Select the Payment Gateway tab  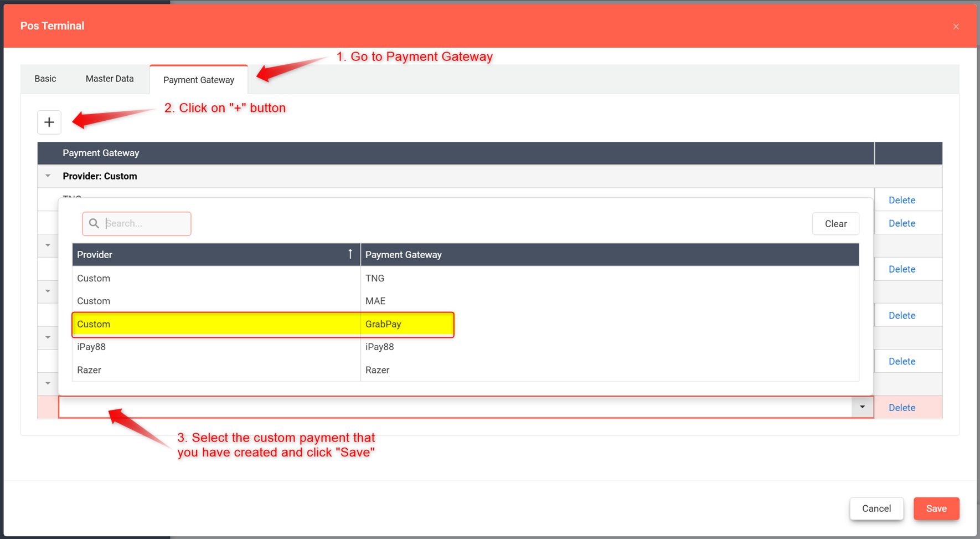pyautogui.click(x=199, y=80)
